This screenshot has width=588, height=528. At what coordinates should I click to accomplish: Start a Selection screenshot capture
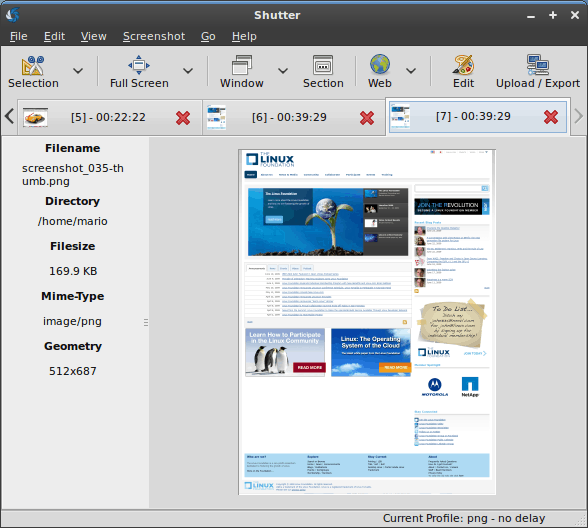click(33, 72)
